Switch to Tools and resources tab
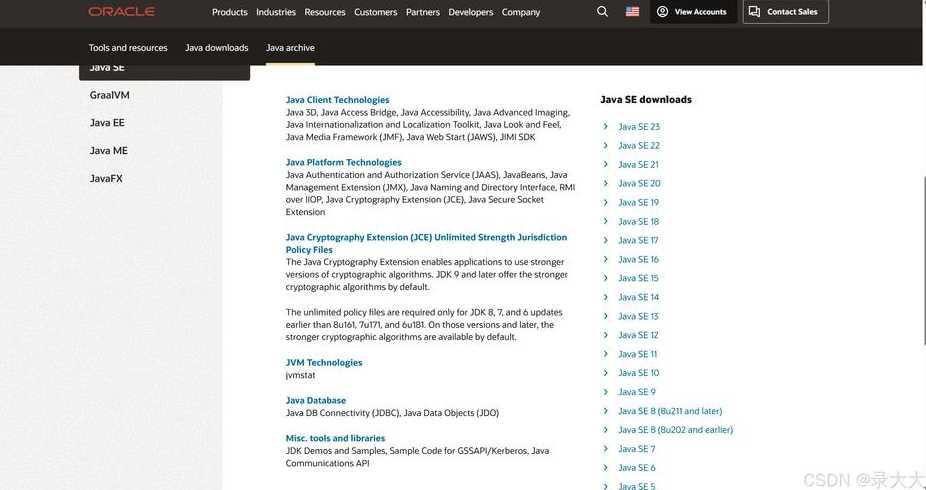926x490 pixels. [x=128, y=48]
